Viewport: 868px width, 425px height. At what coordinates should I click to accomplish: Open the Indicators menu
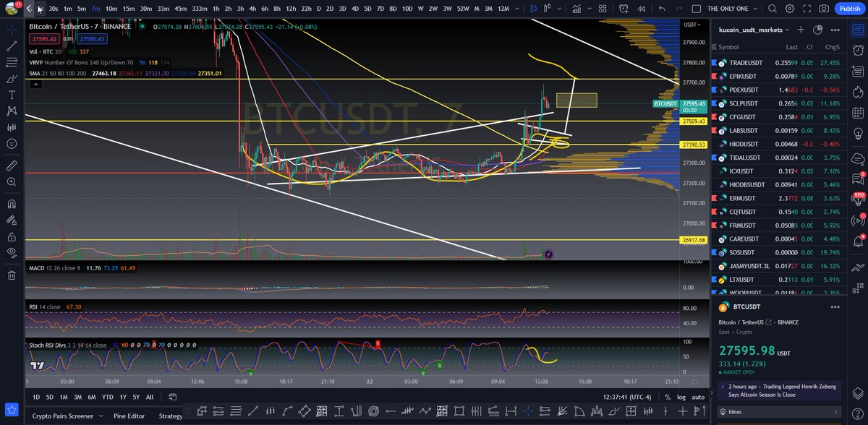coord(578,9)
